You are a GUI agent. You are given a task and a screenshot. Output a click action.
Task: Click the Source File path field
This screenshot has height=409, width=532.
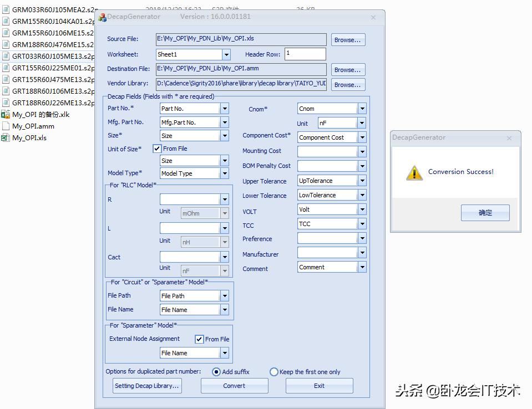point(241,39)
